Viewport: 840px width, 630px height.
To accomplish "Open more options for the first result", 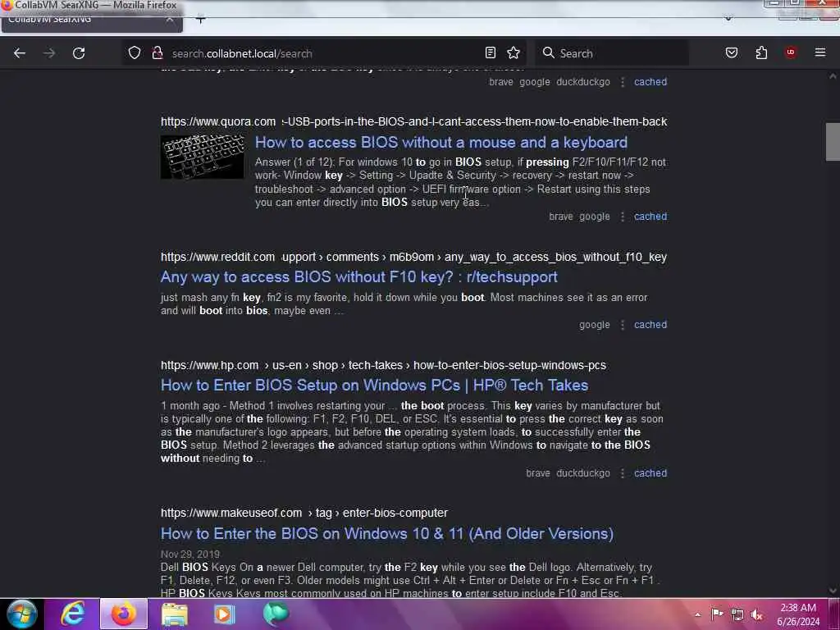I will [x=622, y=82].
